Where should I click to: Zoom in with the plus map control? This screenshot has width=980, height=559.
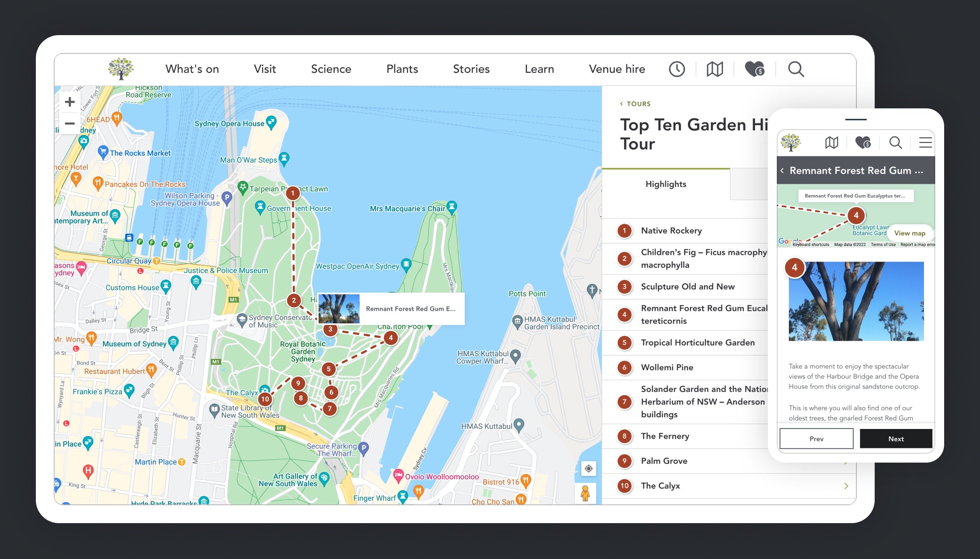point(70,102)
